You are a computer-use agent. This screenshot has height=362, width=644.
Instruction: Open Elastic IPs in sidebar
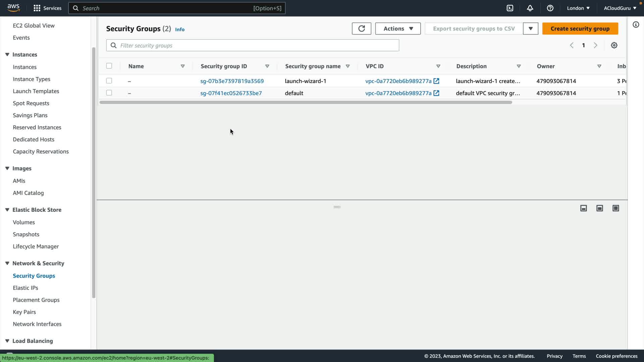point(25,288)
